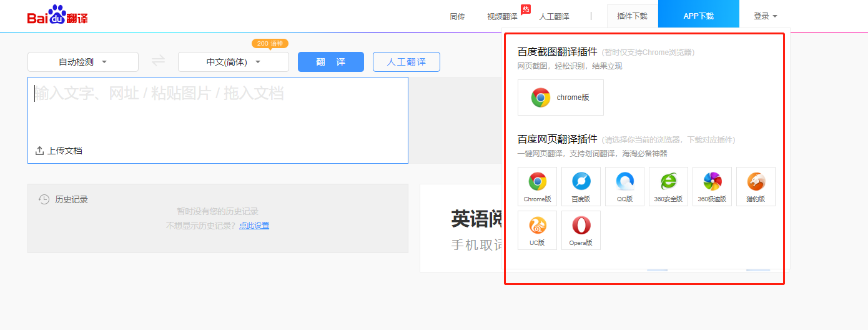This screenshot has height=330, width=868.
Task: Click the 英语阅读 promotional banner
Action: [461, 228]
